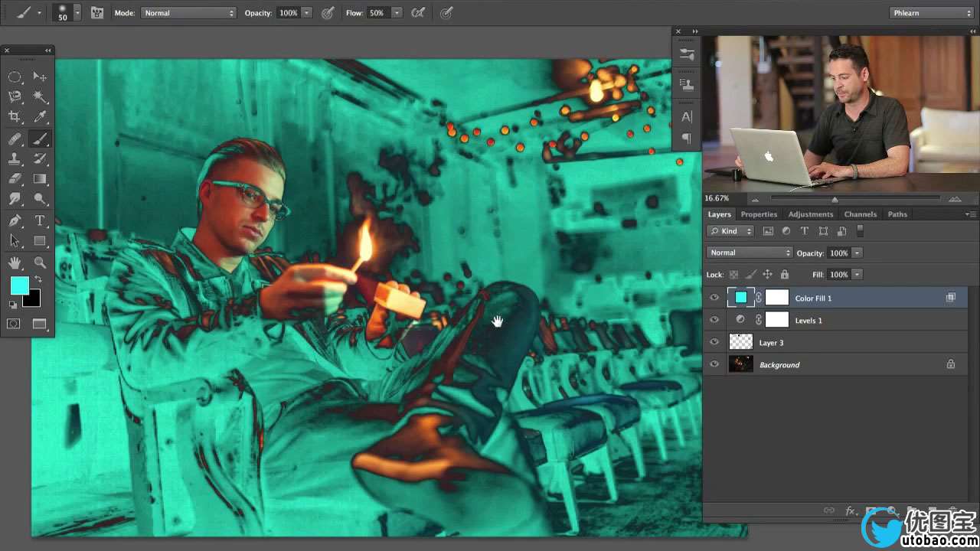Image resolution: width=980 pixels, height=551 pixels.
Task: Hide the Color Fill 1 layer
Action: pyautogui.click(x=714, y=298)
